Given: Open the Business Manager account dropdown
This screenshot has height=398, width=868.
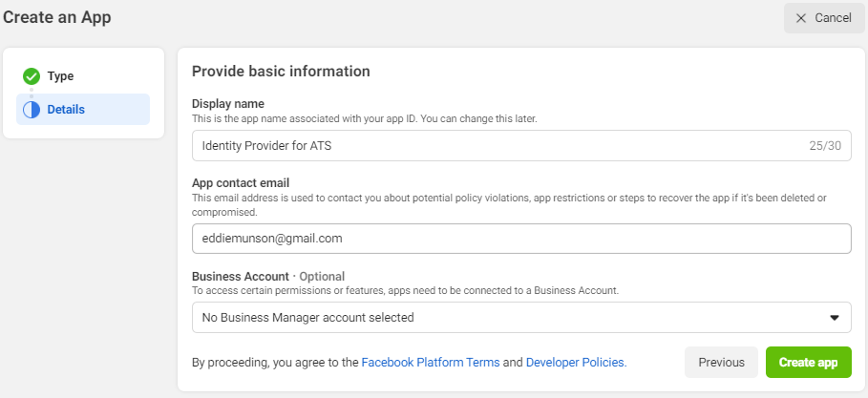Looking at the screenshot, I should pos(520,318).
